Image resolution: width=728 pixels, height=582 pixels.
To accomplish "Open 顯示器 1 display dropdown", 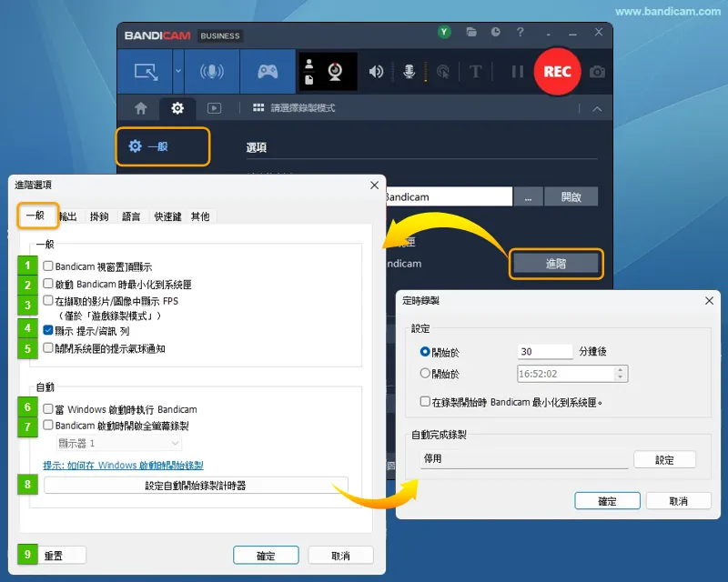I will pyautogui.click(x=118, y=443).
